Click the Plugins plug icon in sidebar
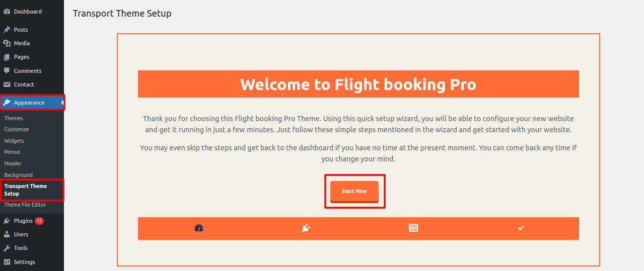The image size is (644, 271). tap(7, 221)
